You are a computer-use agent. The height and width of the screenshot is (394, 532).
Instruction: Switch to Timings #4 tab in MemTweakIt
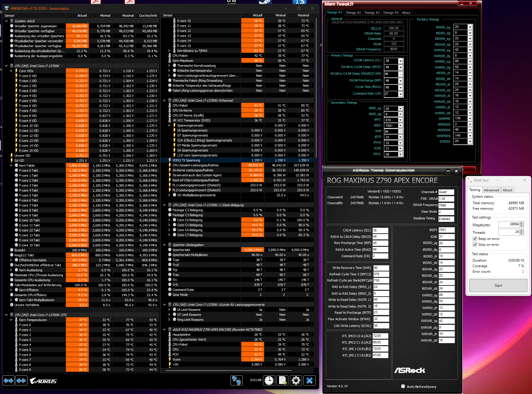[391, 13]
